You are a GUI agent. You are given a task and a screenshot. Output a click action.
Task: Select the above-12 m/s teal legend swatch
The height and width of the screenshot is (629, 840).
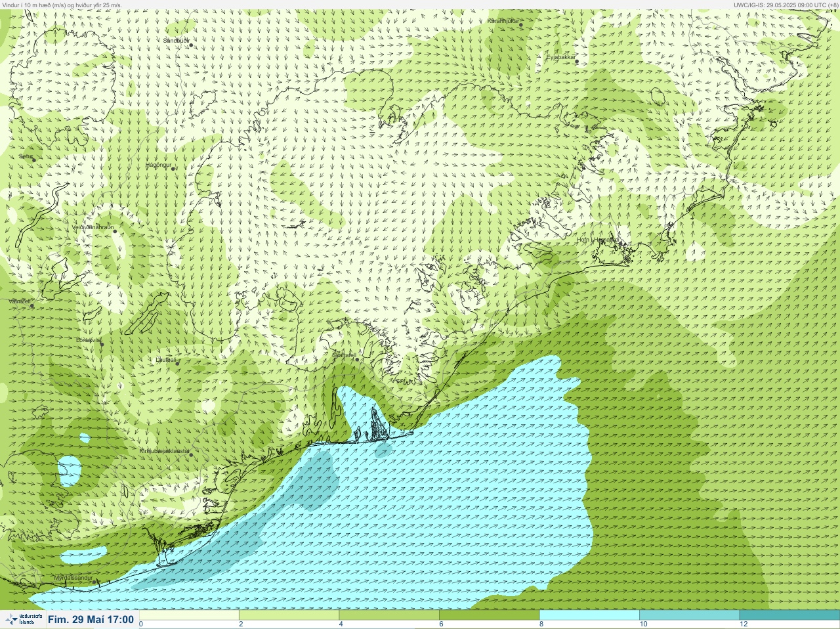click(789, 615)
